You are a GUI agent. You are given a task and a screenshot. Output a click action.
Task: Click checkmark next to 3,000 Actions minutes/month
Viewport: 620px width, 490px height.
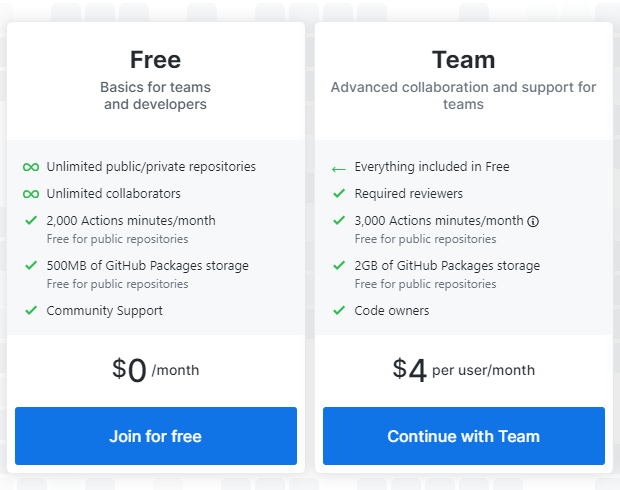[339, 221]
